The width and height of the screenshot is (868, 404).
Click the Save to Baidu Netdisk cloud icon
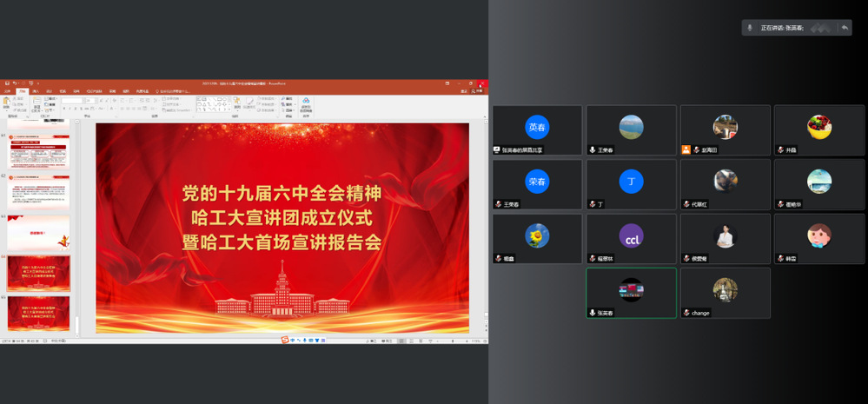pyautogui.click(x=306, y=100)
